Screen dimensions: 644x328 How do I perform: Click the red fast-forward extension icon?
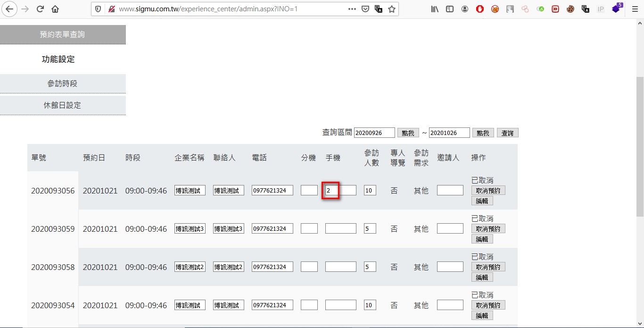555,9
